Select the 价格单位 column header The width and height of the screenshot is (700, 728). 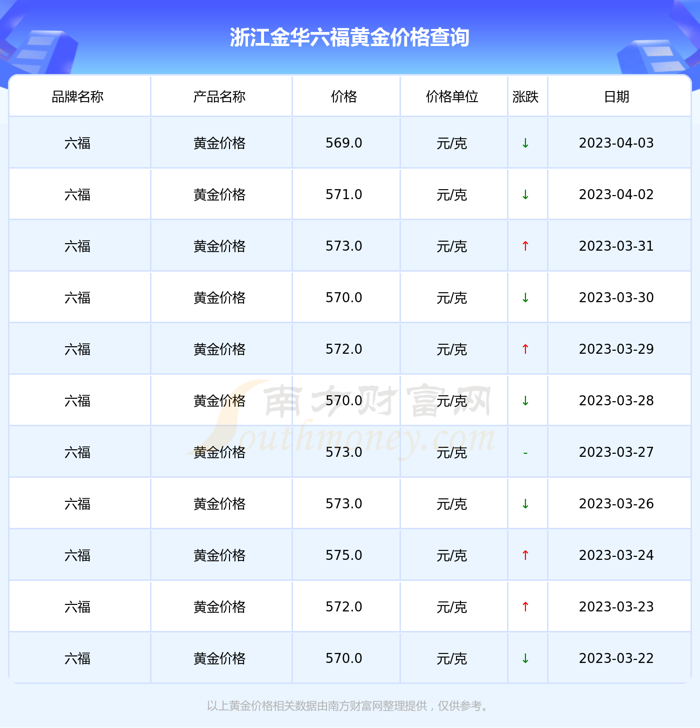pos(452,97)
